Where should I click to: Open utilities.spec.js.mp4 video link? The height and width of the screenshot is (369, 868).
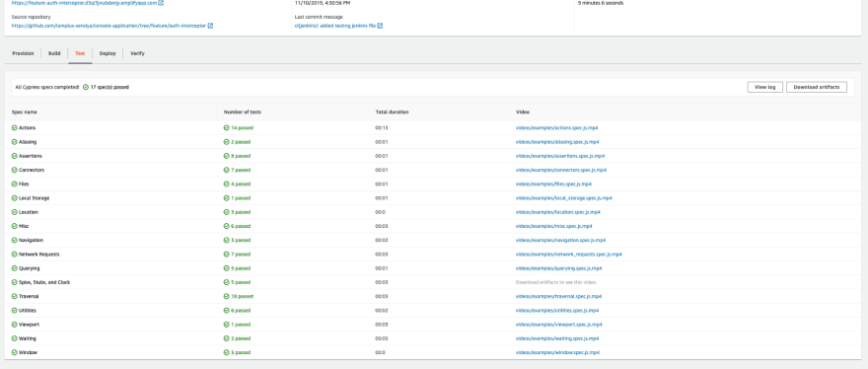tap(557, 311)
